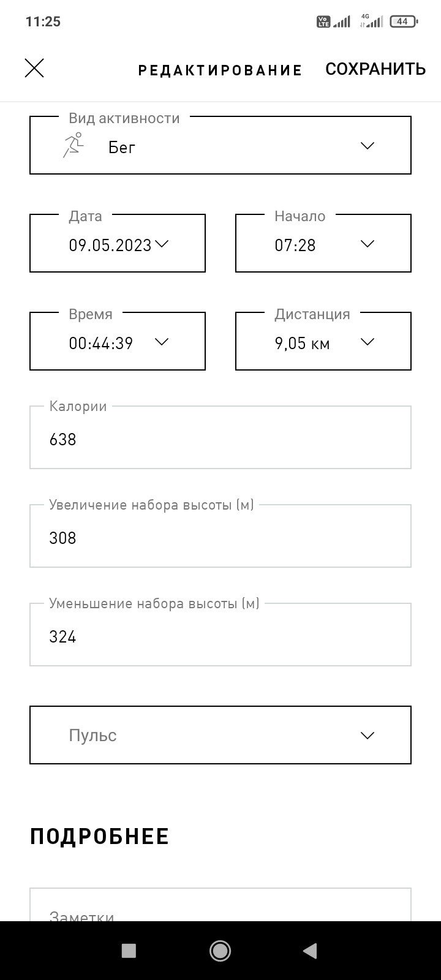Expand the Пульс section chevron
Viewport: 441px width, 980px height.
[x=367, y=736]
